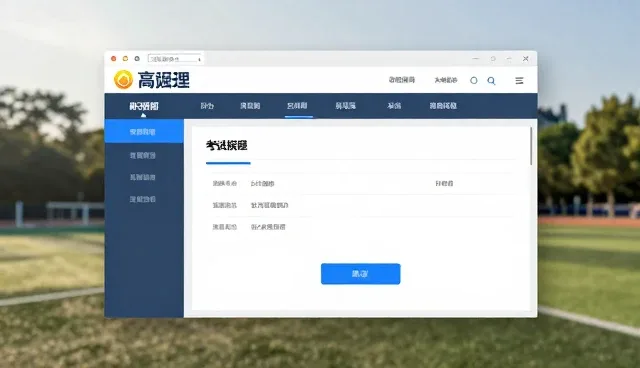
Task: Open the hamburger menu icon in header
Action: [x=519, y=81]
